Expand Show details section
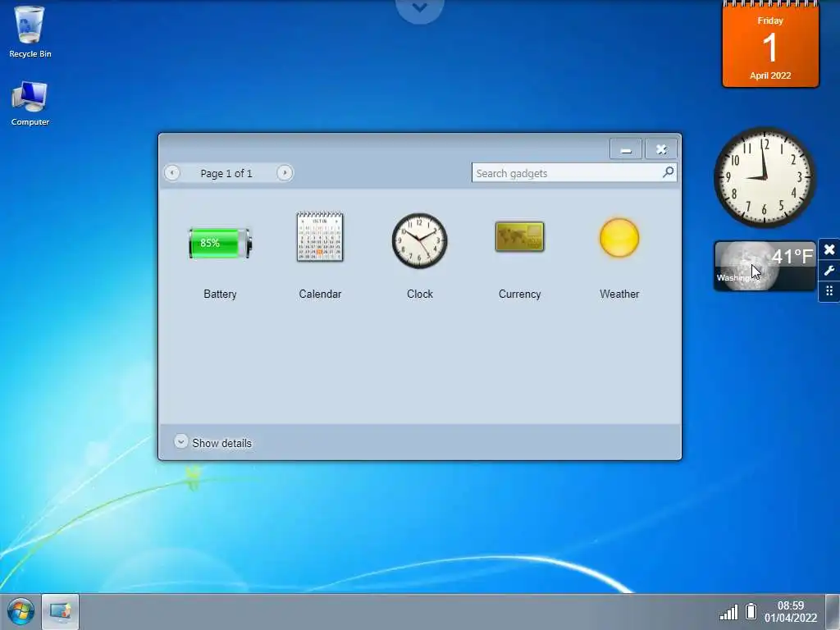 click(x=212, y=442)
